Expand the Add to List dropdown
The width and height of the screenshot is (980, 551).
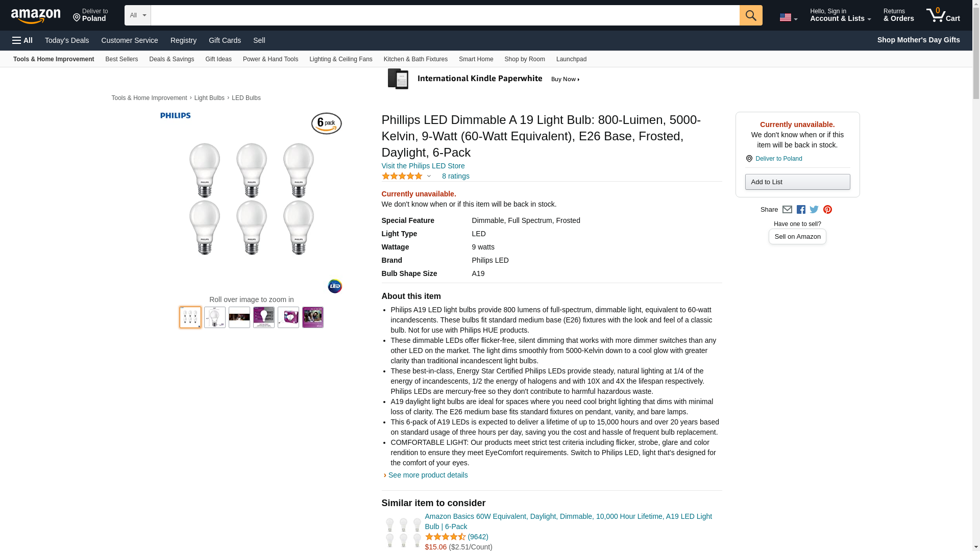click(x=797, y=182)
